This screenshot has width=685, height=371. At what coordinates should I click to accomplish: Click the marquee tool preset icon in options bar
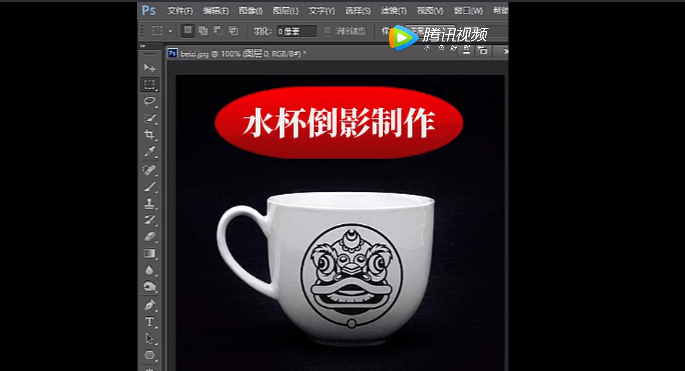pyautogui.click(x=157, y=31)
